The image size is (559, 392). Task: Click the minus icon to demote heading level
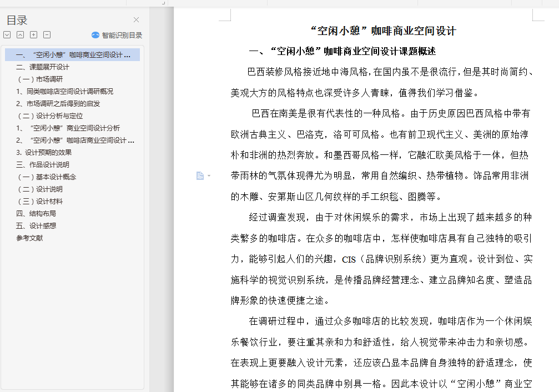coord(47,35)
